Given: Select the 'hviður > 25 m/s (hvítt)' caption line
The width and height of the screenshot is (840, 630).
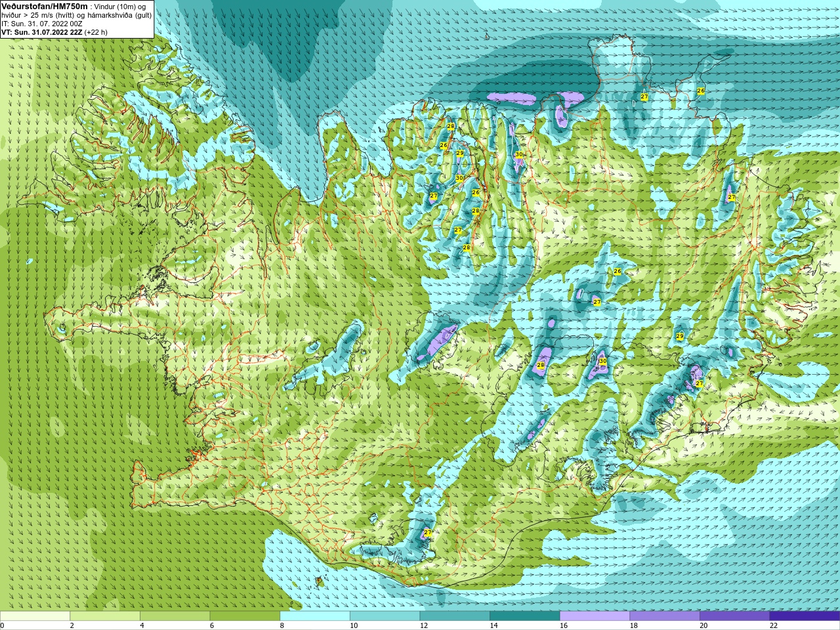Looking at the screenshot, I should [76, 15].
